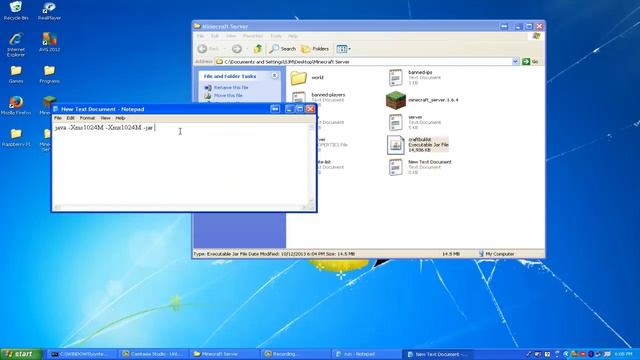Select the world folder
The height and width of the screenshot is (360, 640).
pos(307,78)
